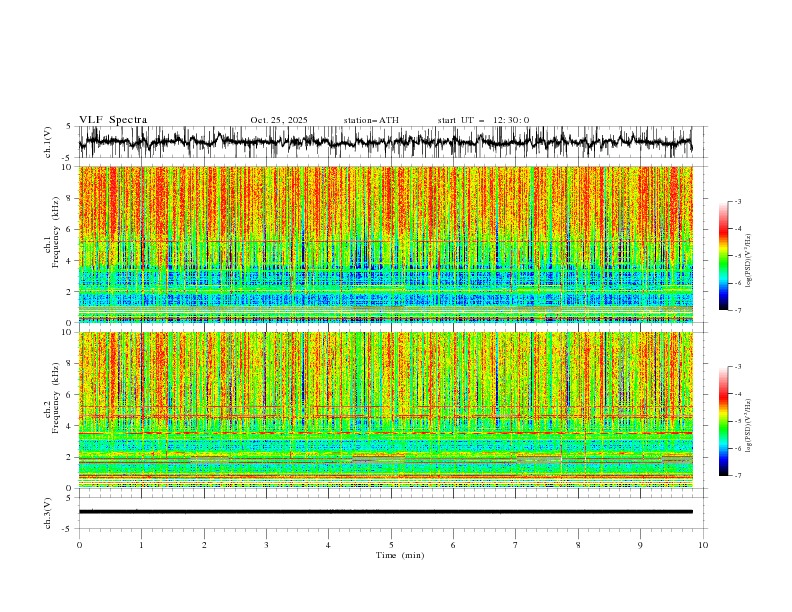Click the -3 tick on ch.2 colorbar

pyautogui.click(x=737, y=367)
